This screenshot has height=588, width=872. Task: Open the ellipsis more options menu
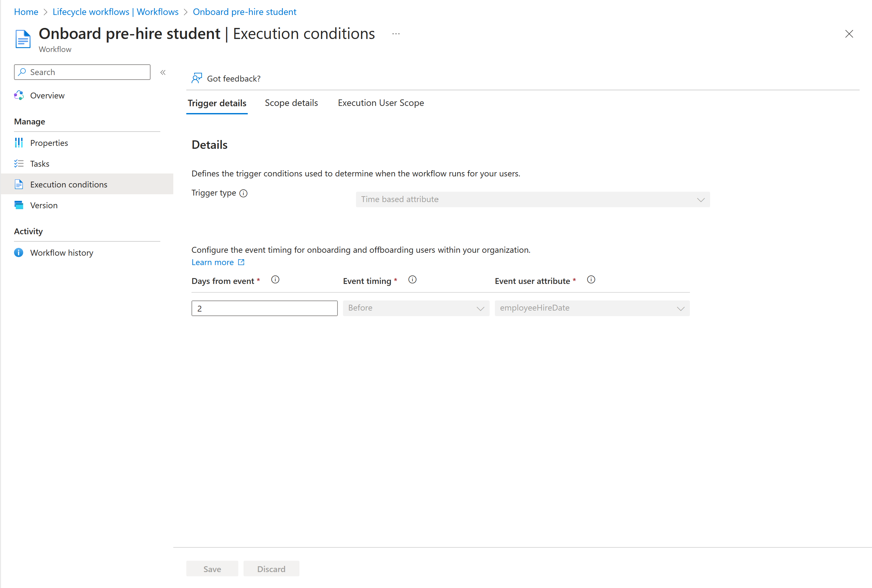(396, 34)
